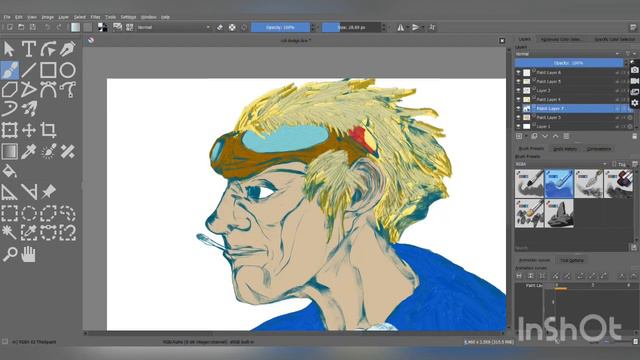
Task: Open the Opacity slider stepper arrows
Action: point(313,27)
